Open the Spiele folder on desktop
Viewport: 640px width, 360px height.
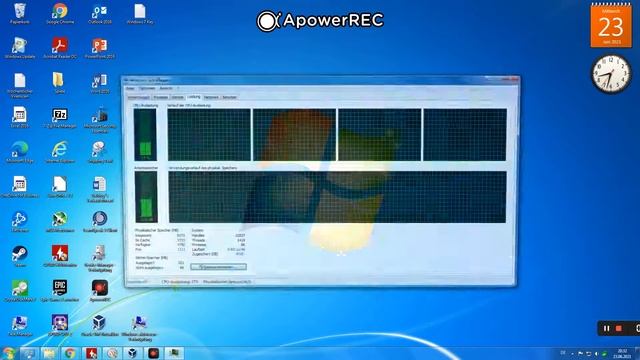(60, 83)
